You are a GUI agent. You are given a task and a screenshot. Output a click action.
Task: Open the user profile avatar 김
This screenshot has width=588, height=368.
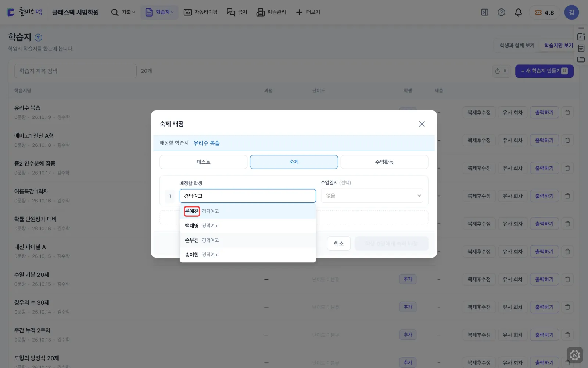(x=571, y=13)
